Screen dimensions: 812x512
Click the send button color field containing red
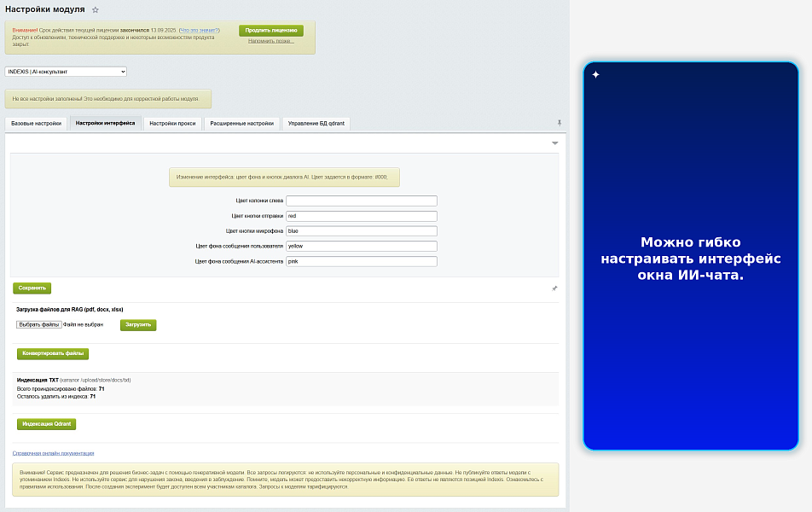tap(362, 216)
